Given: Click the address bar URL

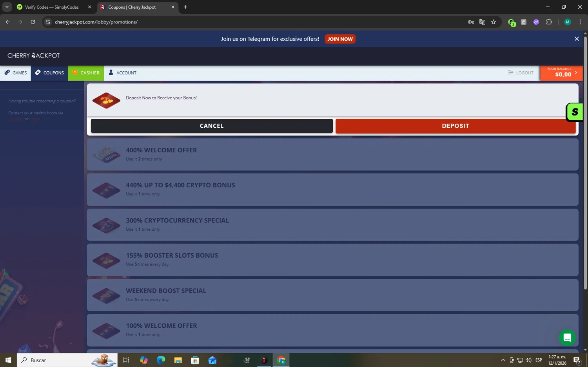Looking at the screenshot, I should 96,22.
